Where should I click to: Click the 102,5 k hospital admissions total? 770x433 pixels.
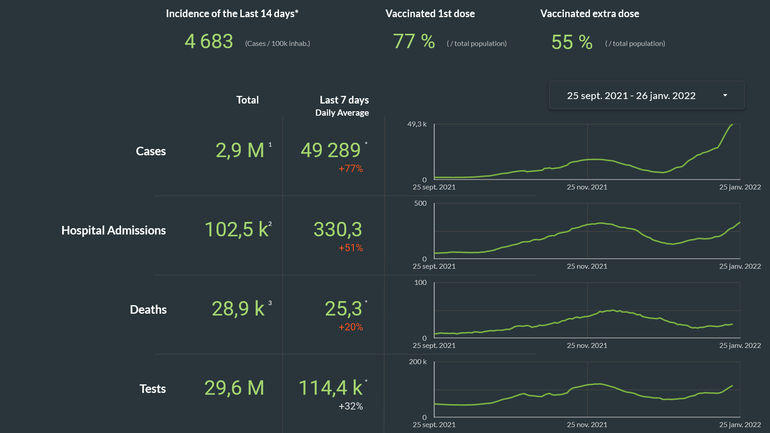pos(235,229)
